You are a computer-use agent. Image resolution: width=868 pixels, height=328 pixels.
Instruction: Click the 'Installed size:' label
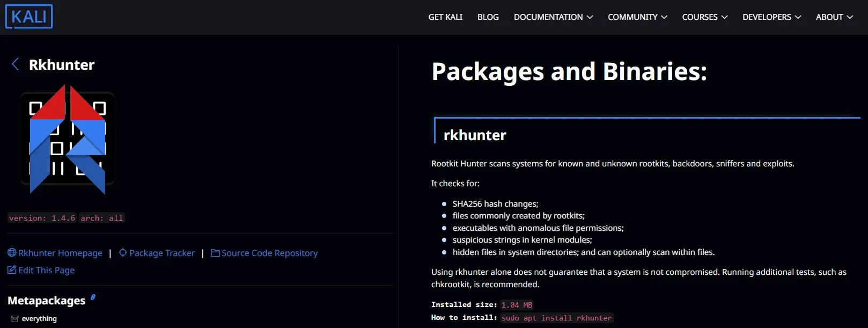click(x=464, y=305)
